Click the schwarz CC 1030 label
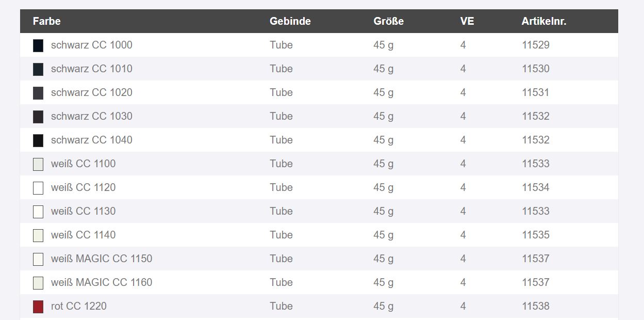 (x=92, y=116)
